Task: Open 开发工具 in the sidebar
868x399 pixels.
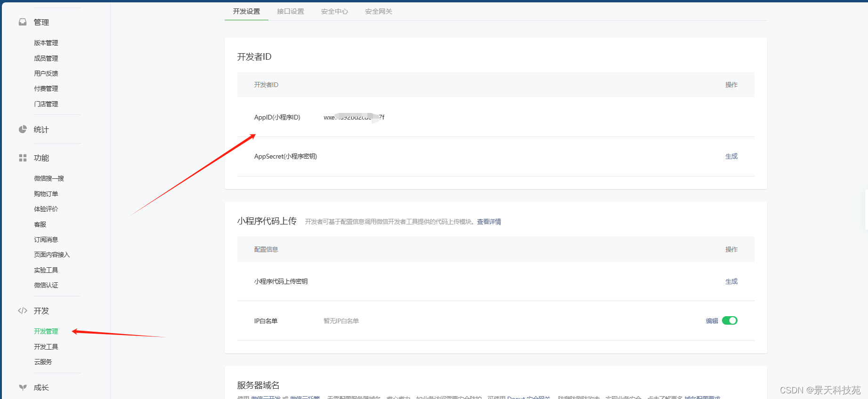Action: click(46, 347)
